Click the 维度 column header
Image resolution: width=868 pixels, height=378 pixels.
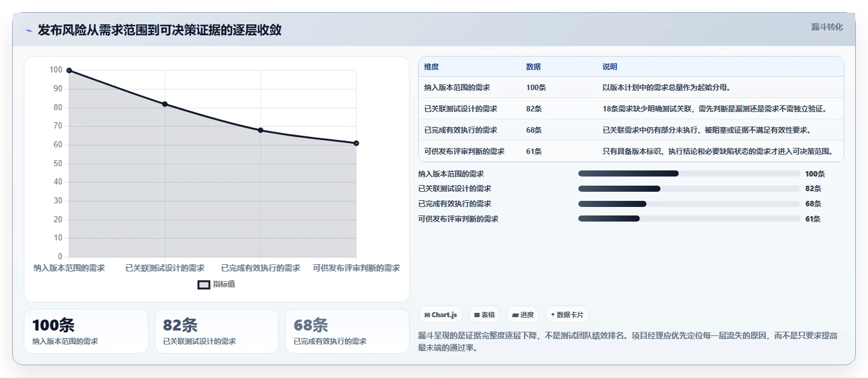tap(432, 67)
